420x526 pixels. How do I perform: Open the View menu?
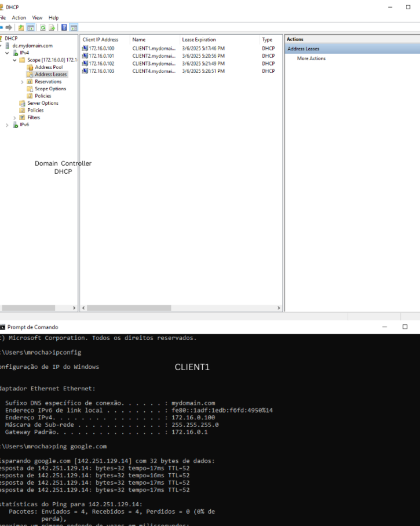tap(37, 18)
